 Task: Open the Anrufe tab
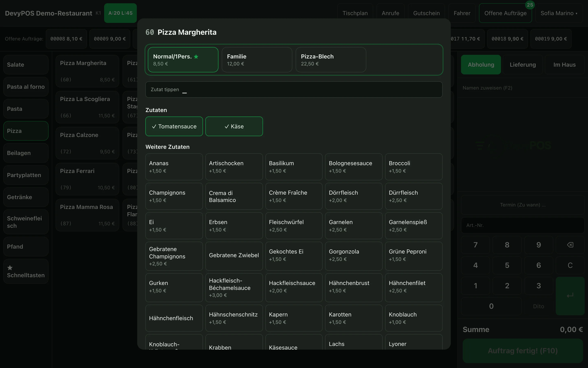390,13
